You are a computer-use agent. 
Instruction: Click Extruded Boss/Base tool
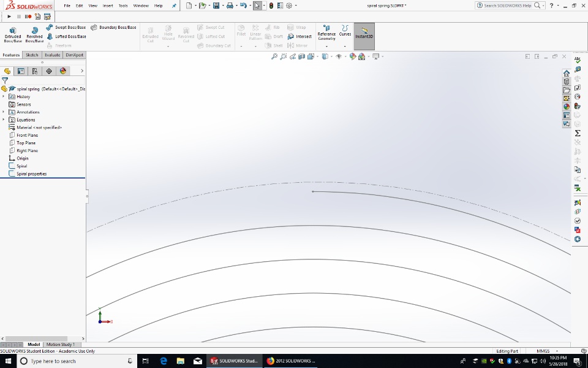pos(13,34)
